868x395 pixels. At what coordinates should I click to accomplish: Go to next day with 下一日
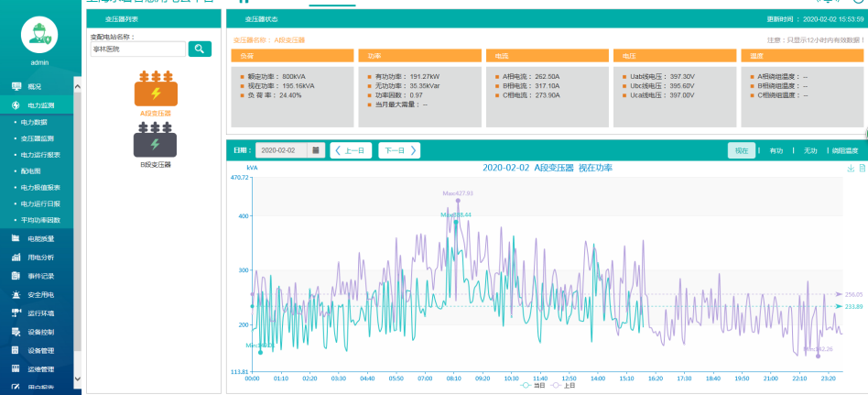click(x=399, y=150)
